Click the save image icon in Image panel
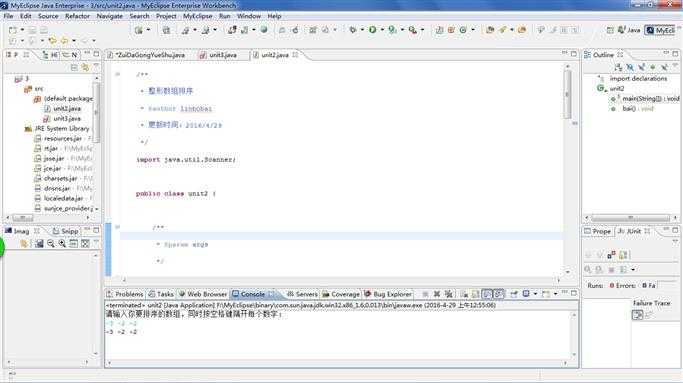The width and height of the screenshot is (683, 383). point(39,244)
